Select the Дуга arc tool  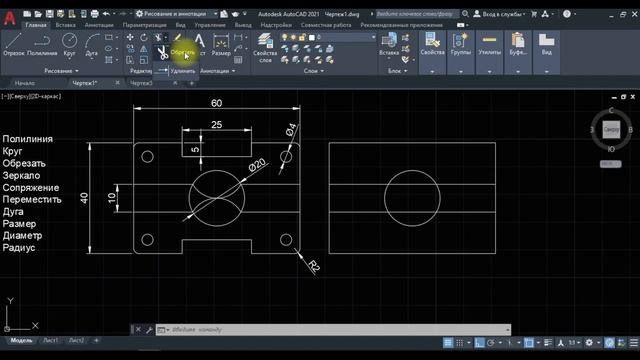pyautogui.click(x=92, y=45)
